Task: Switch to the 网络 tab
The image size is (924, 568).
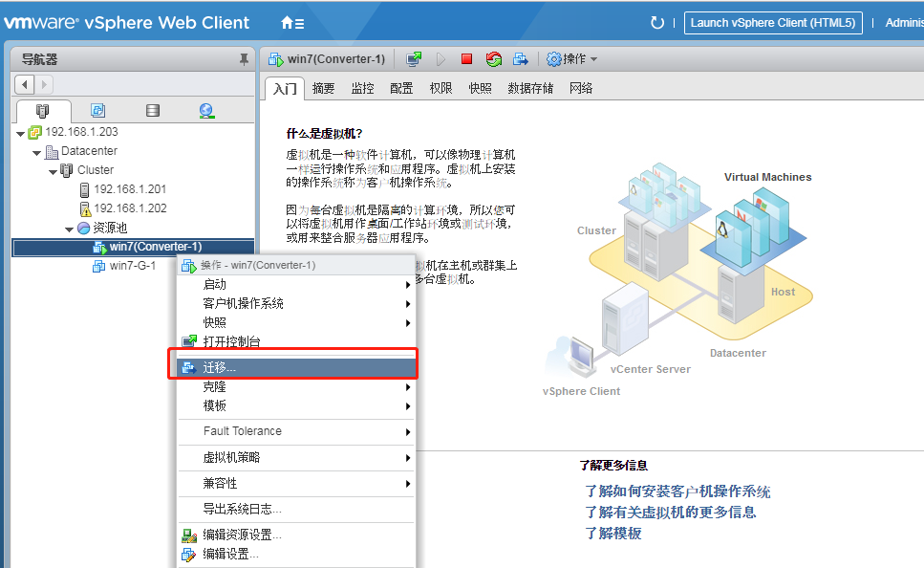Action: click(581, 89)
